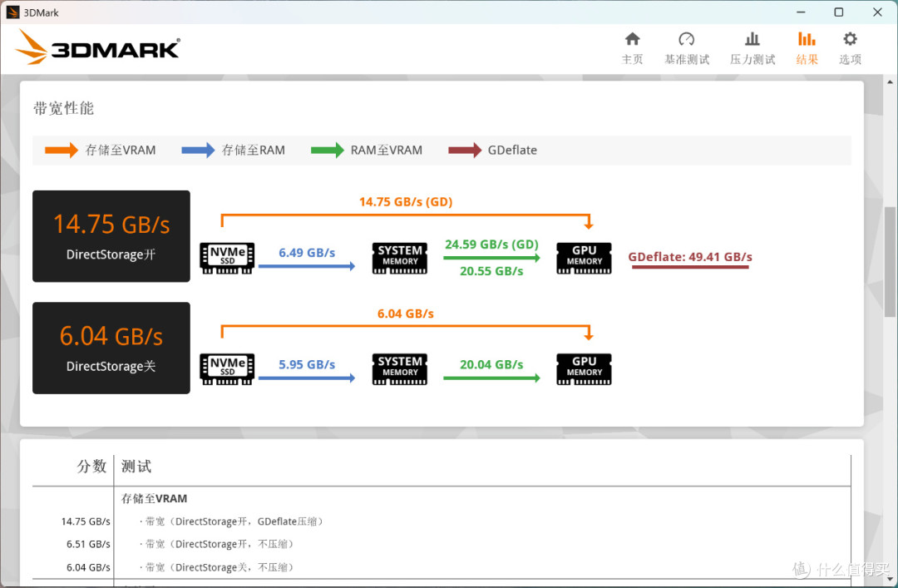This screenshot has width=898, height=588.
Task: Click the 测试 column header
Action: pos(136,467)
